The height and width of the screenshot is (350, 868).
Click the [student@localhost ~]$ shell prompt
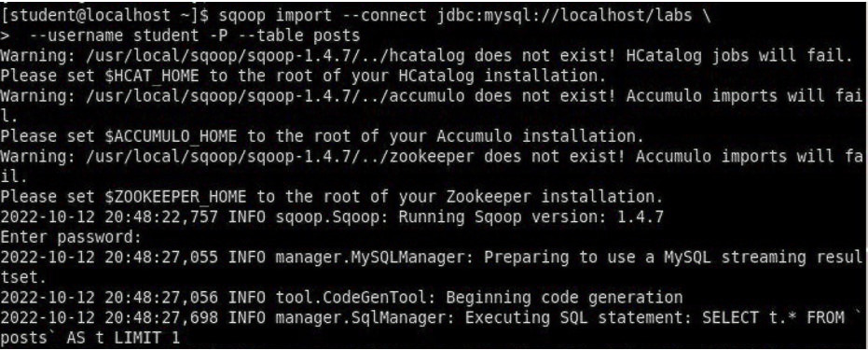point(105,16)
